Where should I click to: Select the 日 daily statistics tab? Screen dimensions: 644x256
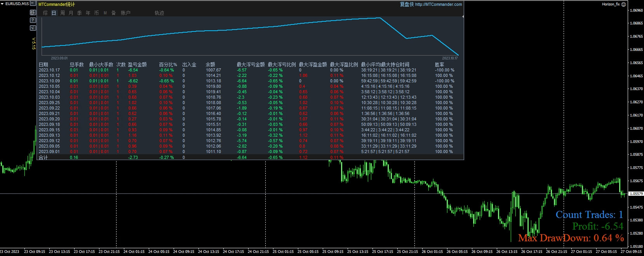[x=54, y=13]
